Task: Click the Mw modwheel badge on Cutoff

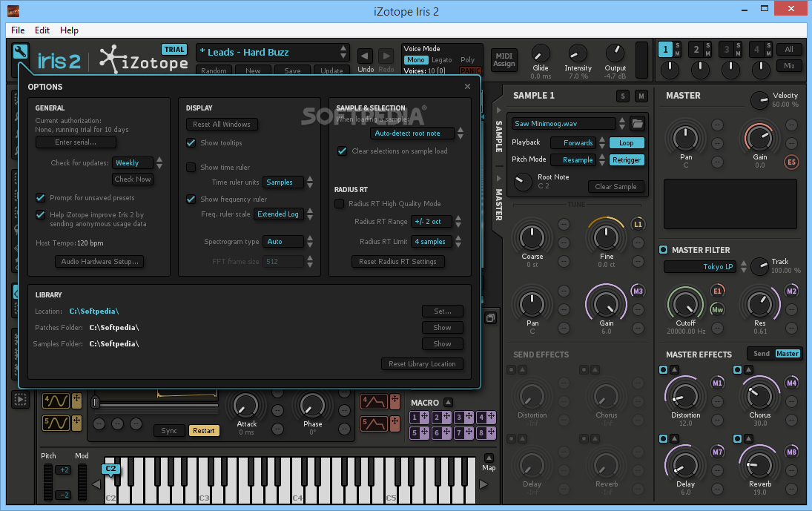Action: tap(717, 309)
